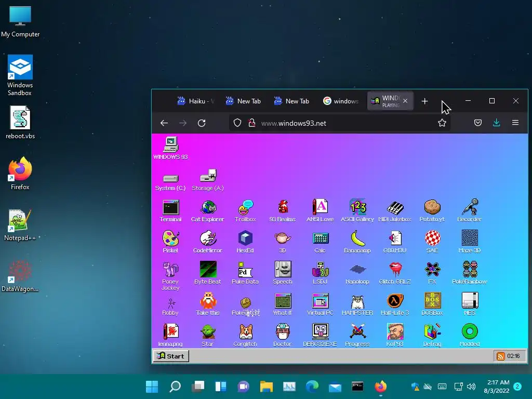Open the Potato.yt icon
This screenshot has width=532, height=399.
point(432,211)
